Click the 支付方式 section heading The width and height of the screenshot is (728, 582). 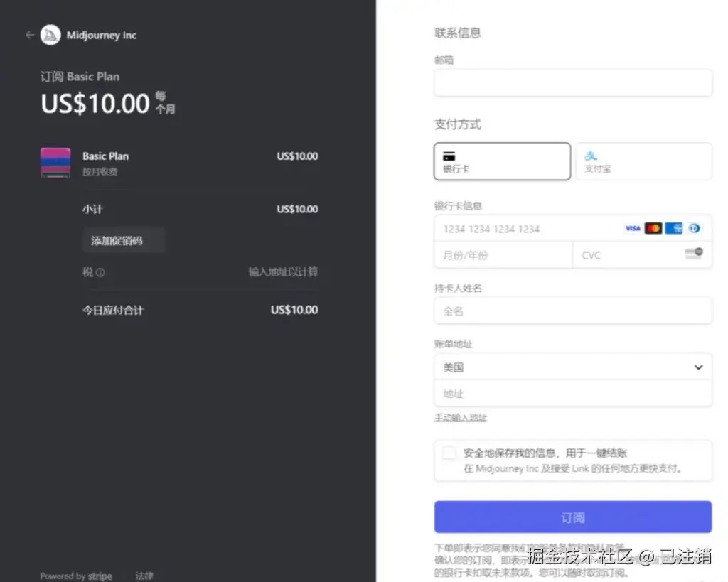click(457, 124)
